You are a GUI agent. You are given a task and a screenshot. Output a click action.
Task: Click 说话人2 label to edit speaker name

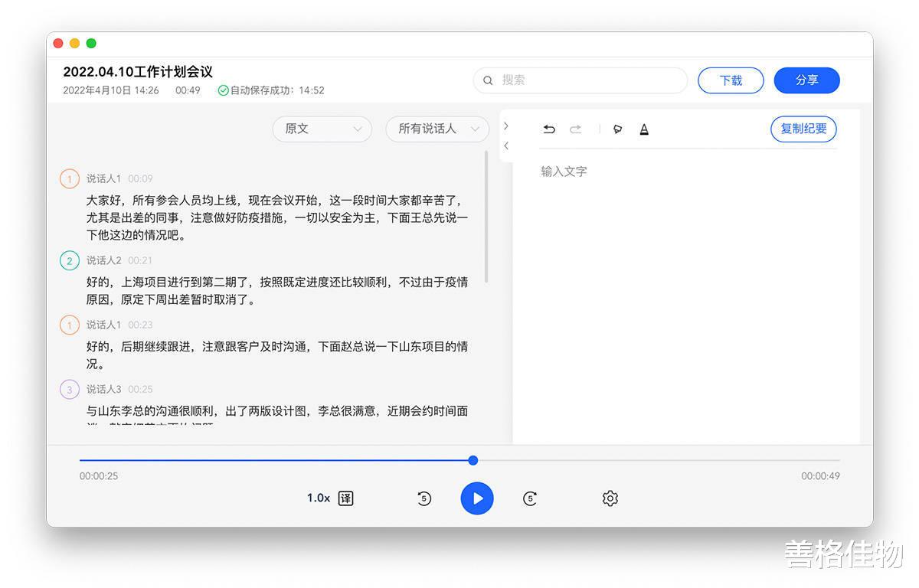pyautogui.click(x=104, y=260)
